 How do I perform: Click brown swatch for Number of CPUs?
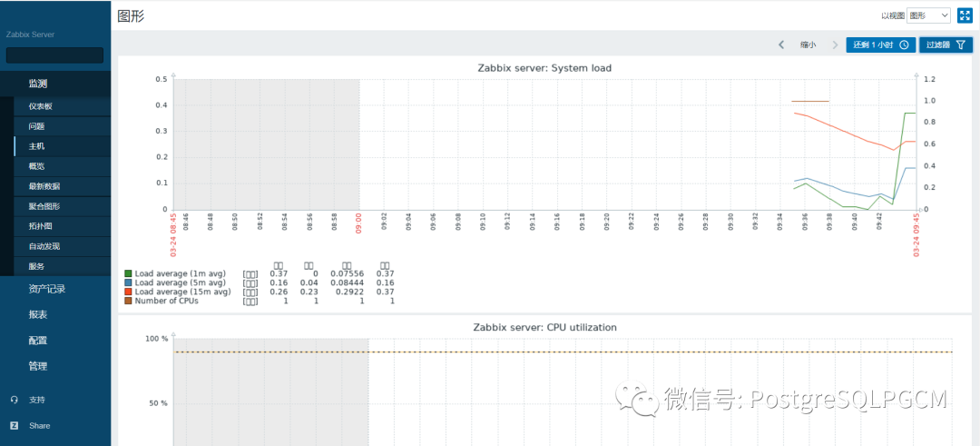[128, 301]
